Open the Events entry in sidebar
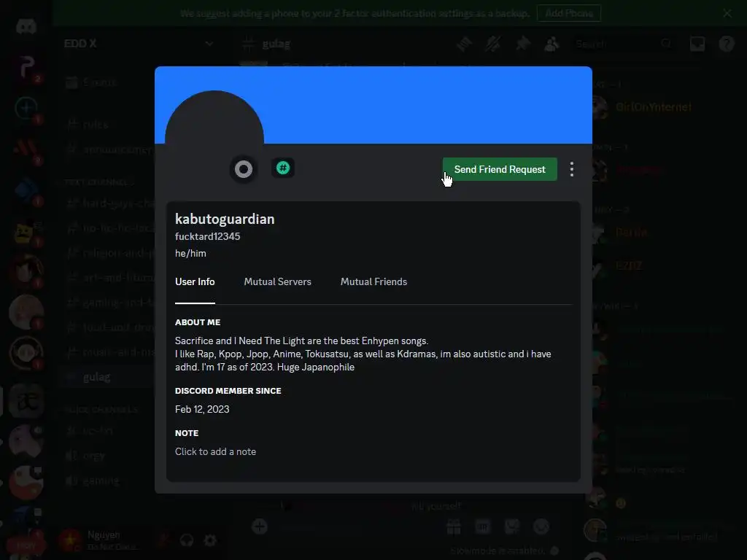The width and height of the screenshot is (747, 560). tap(100, 82)
